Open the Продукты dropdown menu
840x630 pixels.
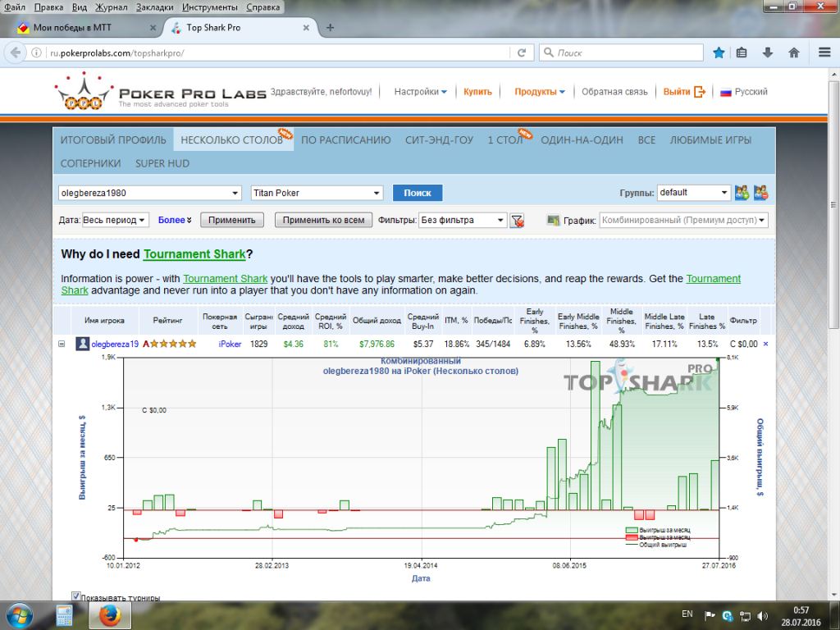(540, 92)
